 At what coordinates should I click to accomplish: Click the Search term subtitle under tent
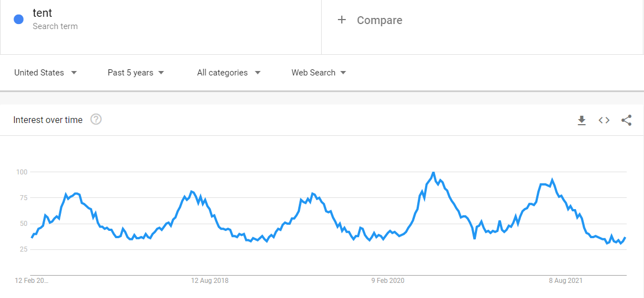[x=55, y=26]
